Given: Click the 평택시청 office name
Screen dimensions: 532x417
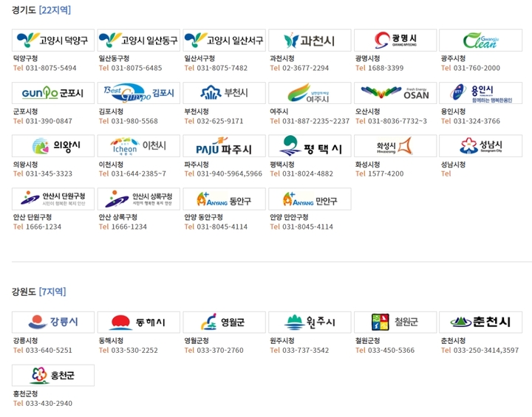Looking at the screenshot, I should [282, 165].
